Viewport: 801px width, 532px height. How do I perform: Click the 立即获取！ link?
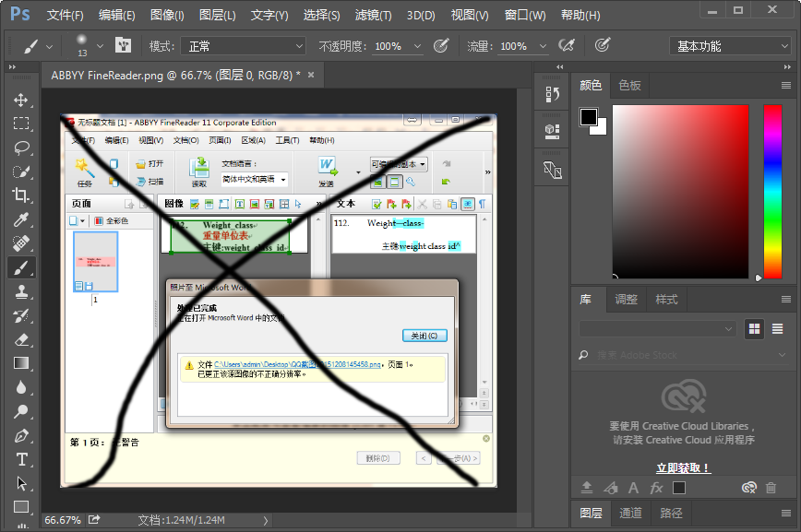[x=684, y=467]
